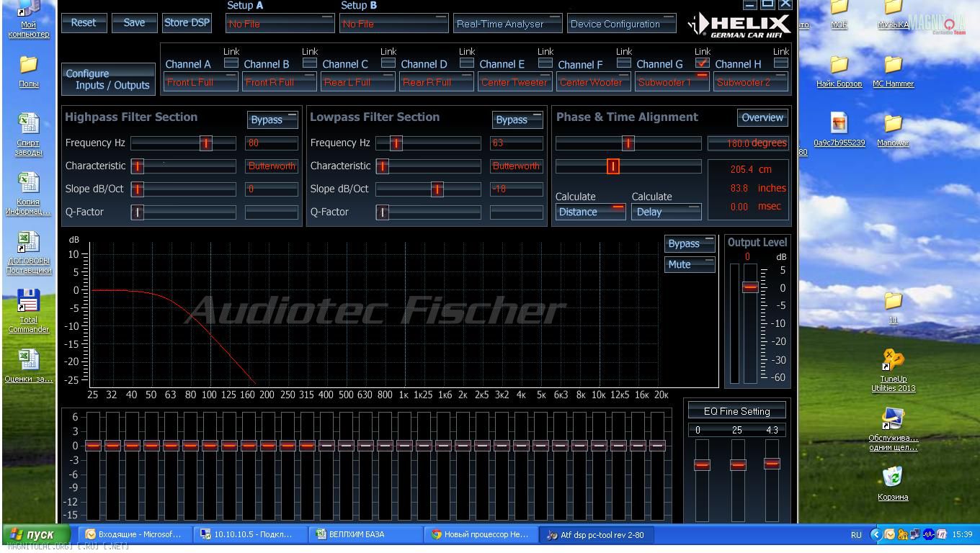This screenshot has height=553, width=980.
Task: Select the Center Tweeter channel
Action: coord(514,82)
